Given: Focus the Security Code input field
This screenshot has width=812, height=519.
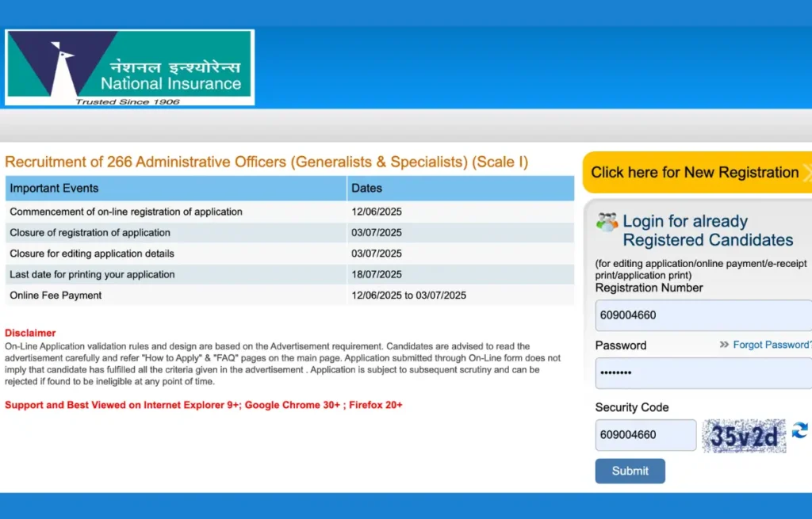Looking at the screenshot, I should [x=645, y=435].
